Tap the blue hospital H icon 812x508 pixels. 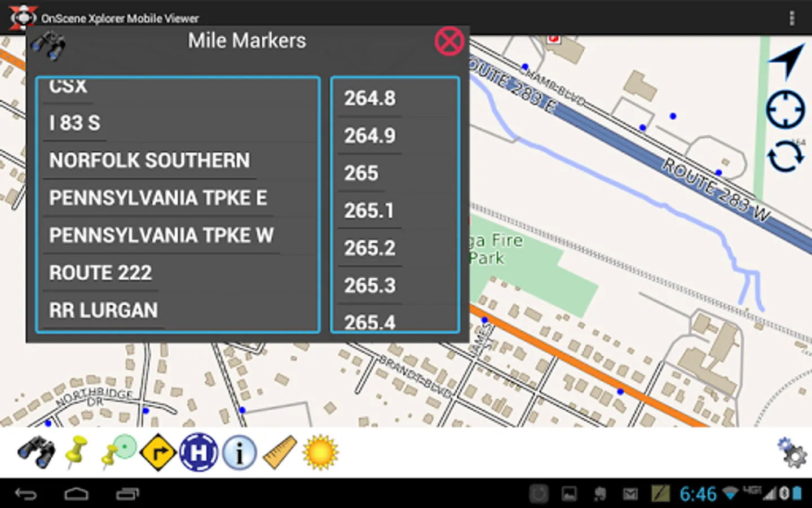198,452
